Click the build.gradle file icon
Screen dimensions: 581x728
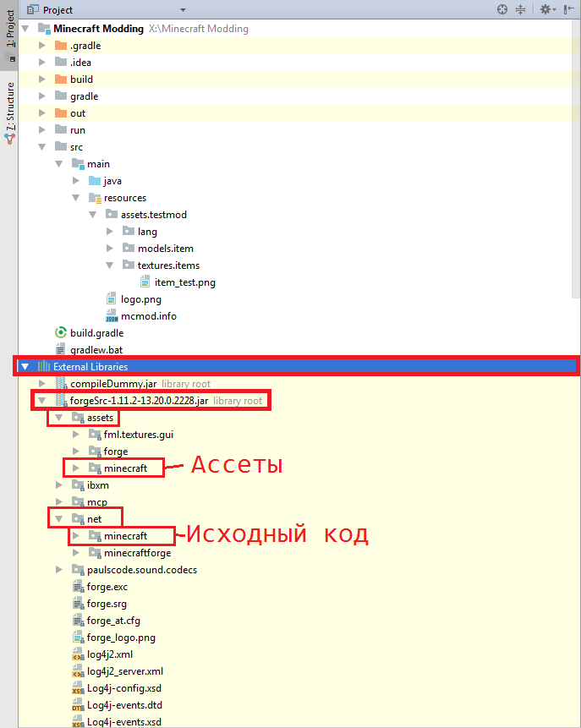[60, 333]
